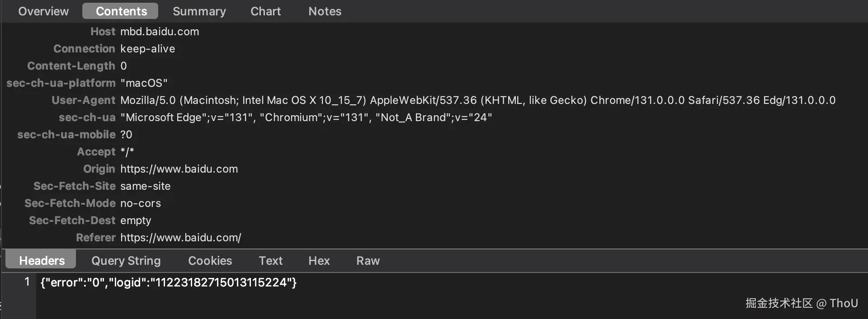
Task: Open the Query String tab
Action: (126, 261)
